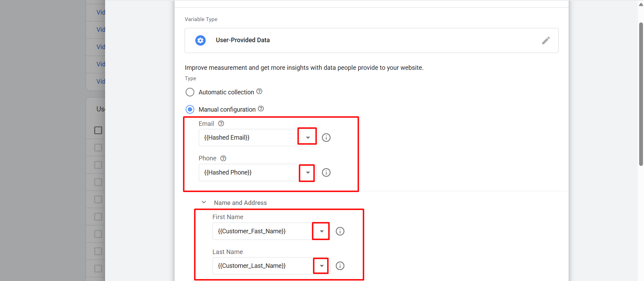
Task: Click the User-Provided Data gear icon
Action: click(200, 40)
